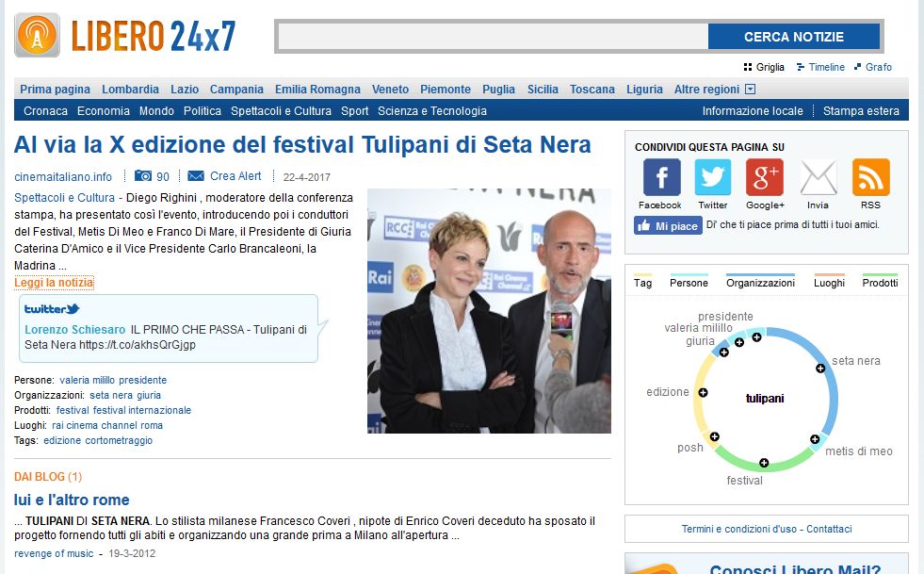Switch to Timeline view
The height and width of the screenshot is (574, 924).
click(820, 67)
